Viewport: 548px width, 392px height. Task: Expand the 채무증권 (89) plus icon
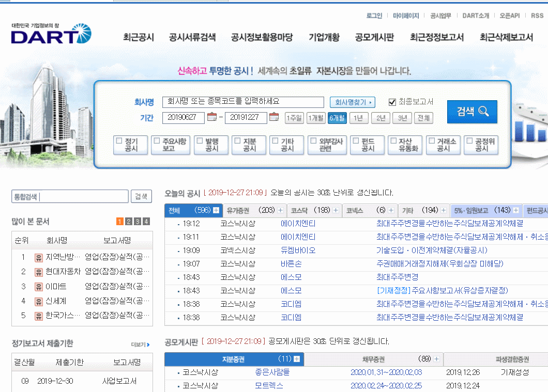[436, 359]
